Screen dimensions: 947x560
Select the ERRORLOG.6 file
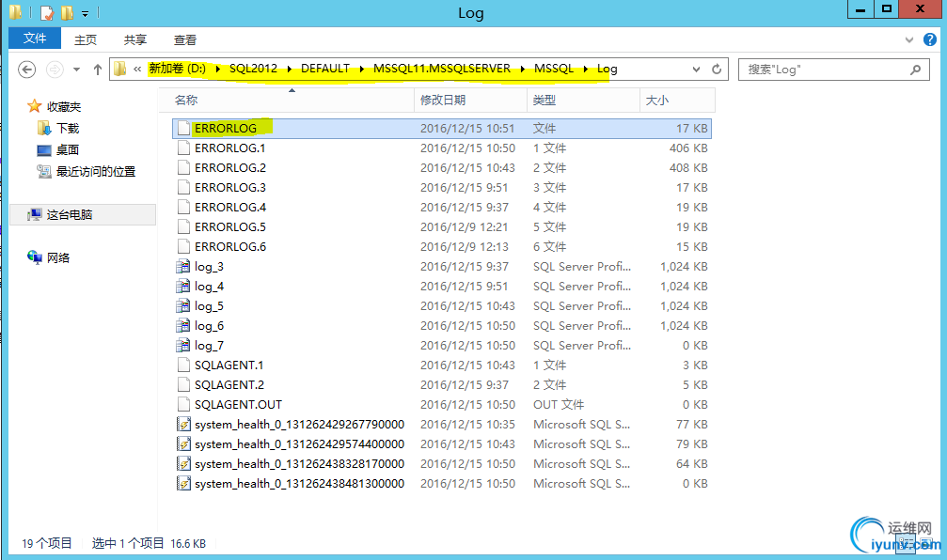[x=441, y=247]
